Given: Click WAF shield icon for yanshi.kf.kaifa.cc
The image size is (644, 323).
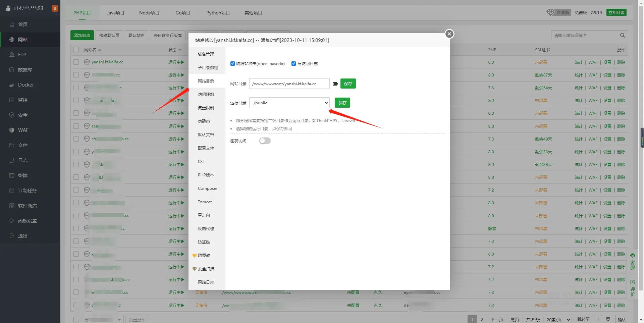Looking at the screenshot, I should coord(87,62).
